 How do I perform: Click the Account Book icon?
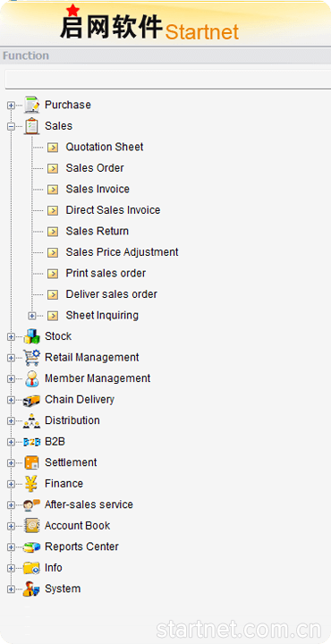31,526
